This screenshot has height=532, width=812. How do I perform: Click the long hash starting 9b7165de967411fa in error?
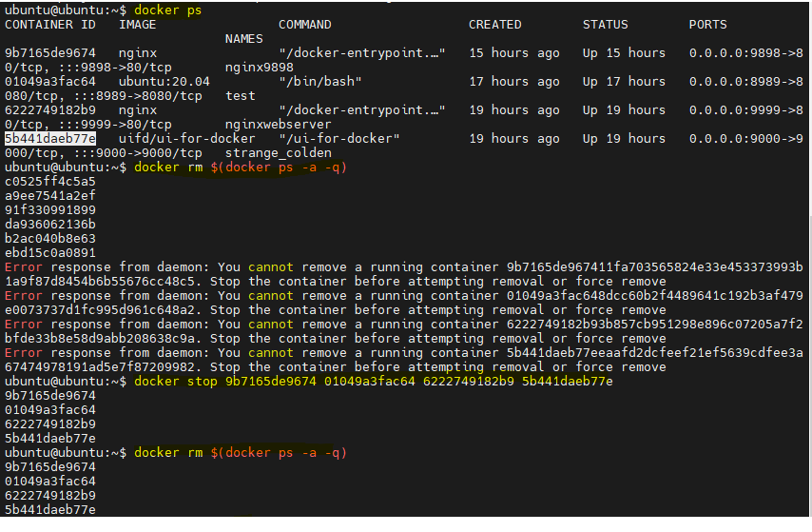[654, 267]
